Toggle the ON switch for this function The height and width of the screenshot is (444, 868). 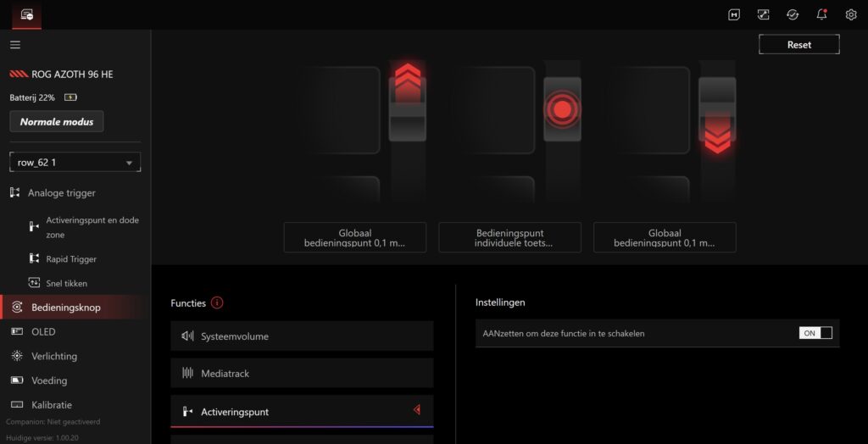[815, 333]
